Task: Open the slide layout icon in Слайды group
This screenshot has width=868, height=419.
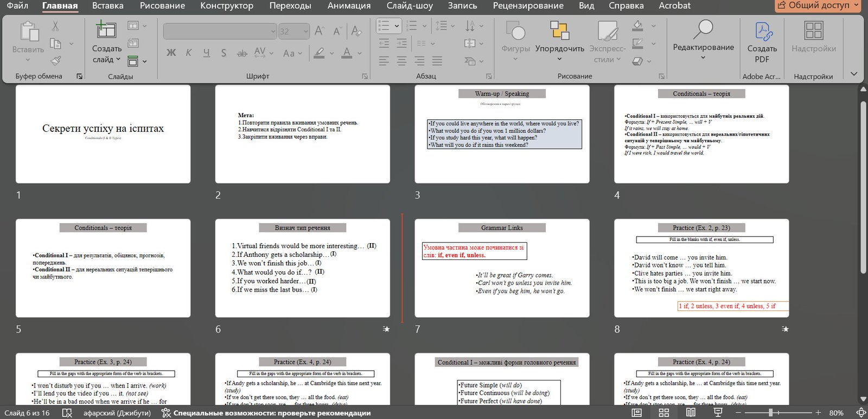Action: point(133,26)
